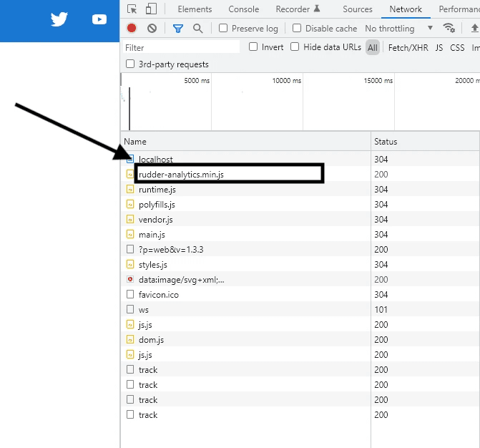Activate the inspect element picker icon

coord(132,9)
